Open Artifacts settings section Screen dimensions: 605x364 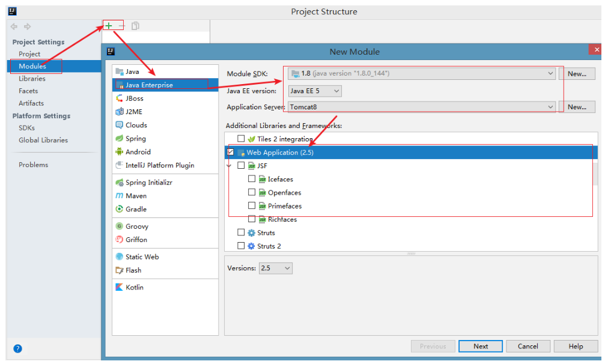(x=31, y=103)
